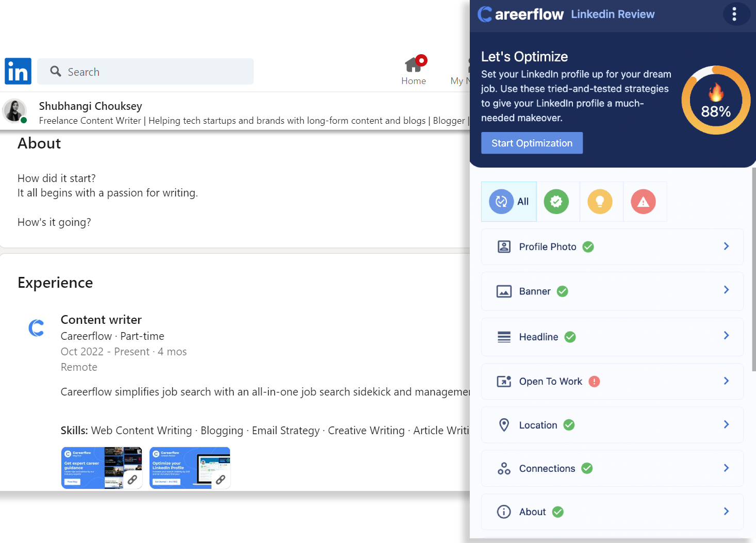The height and width of the screenshot is (543, 756).
Task: Expand the Banner row chevron
Action: pyautogui.click(x=726, y=290)
